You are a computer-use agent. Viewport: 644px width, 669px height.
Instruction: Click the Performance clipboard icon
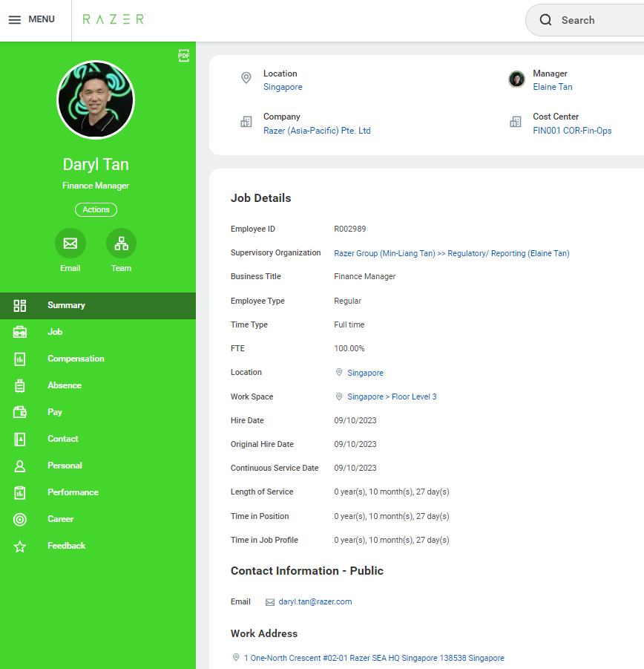[19, 493]
